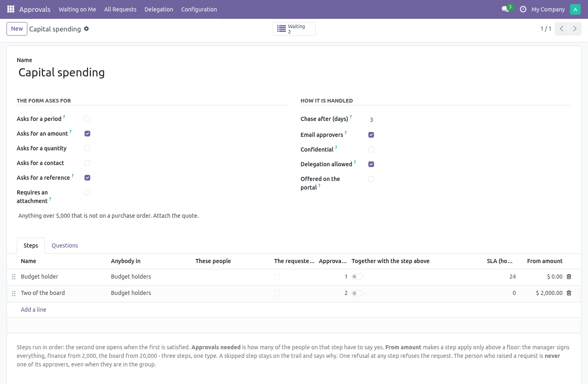
Task: Select the Steps tab
Action: 31,246
